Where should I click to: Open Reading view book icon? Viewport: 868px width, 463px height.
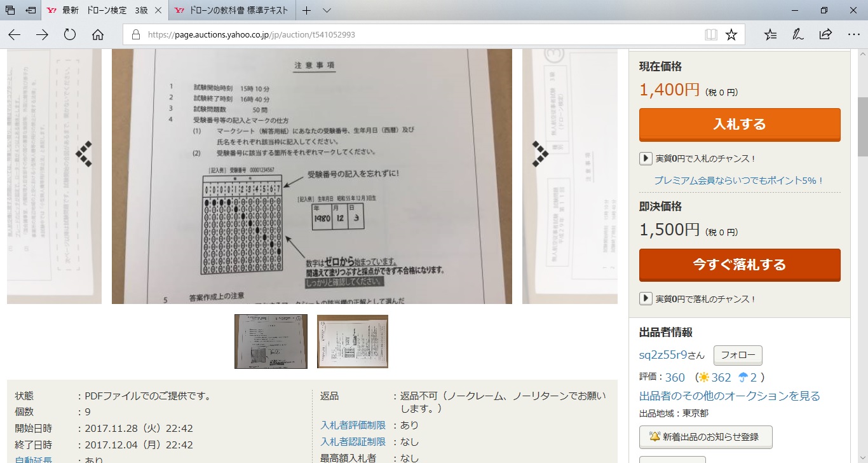(x=711, y=34)
